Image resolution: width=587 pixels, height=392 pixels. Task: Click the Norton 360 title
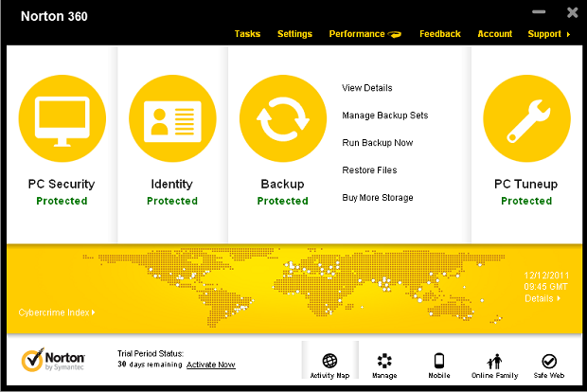[x=54, y=16]
